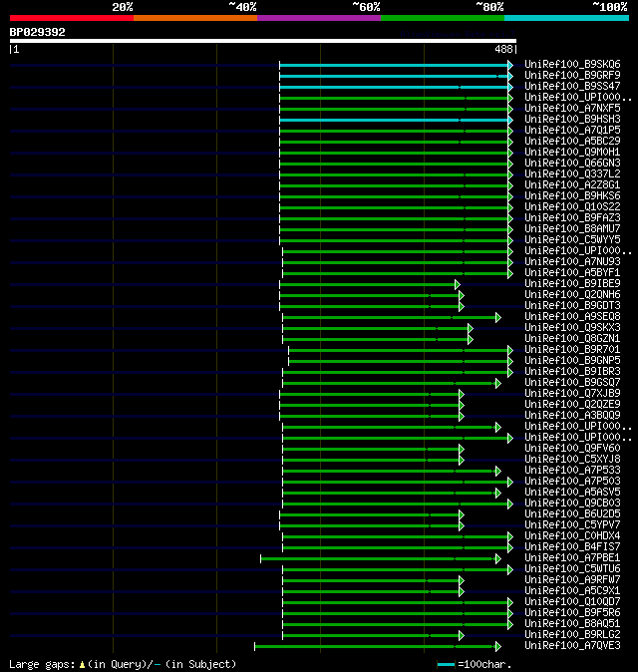Open hit UniRef100_B9SKQ6

(x=572, y=64)
